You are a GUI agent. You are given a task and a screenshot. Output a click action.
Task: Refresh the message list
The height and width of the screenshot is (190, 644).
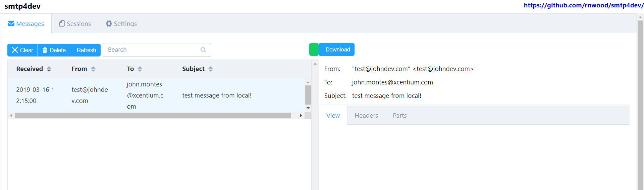[86, 50]
